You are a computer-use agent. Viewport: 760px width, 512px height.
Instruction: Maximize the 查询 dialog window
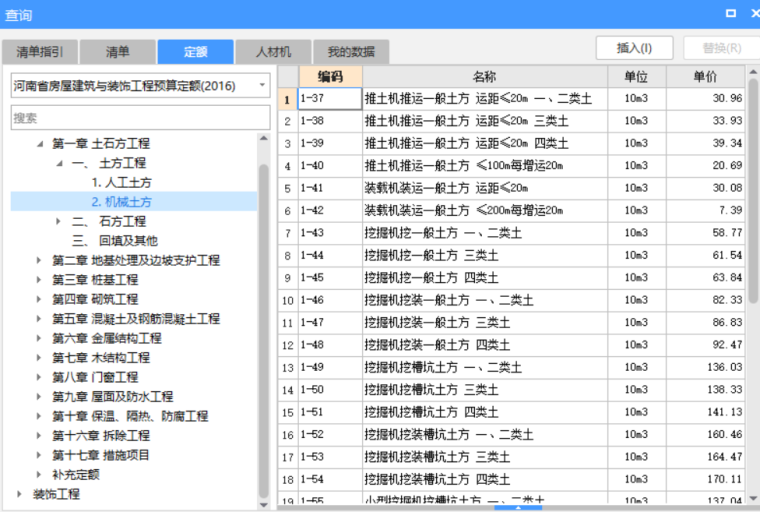(730, 13)
